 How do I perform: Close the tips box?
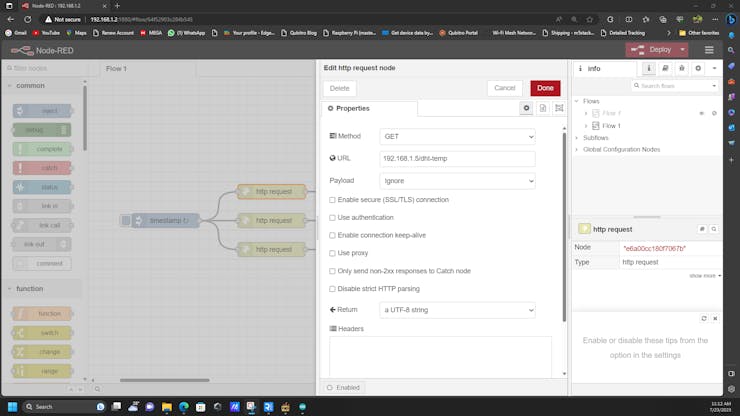pos(715,318)
